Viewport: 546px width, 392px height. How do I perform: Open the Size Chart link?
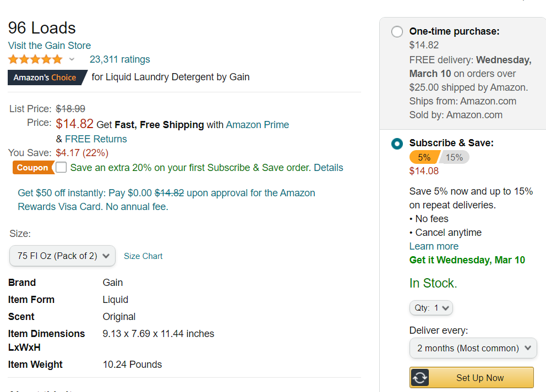(143, 256)
